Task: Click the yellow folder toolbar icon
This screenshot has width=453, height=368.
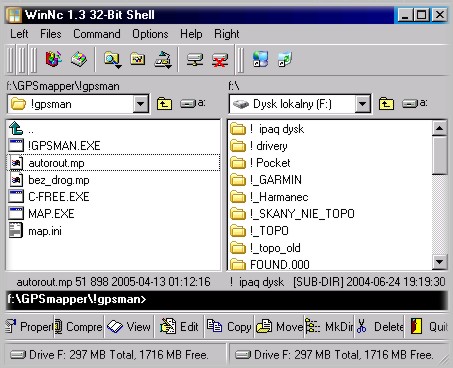Action: tap(138, 59)
